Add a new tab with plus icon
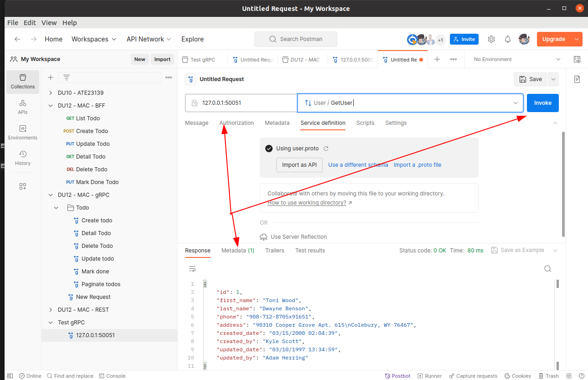588x380 pixels. [x=437, y=59]
